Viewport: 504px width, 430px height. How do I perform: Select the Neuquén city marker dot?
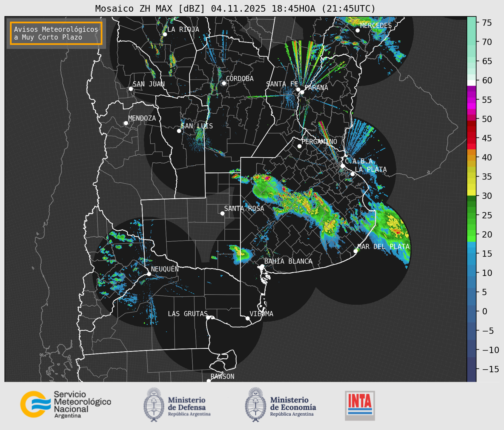coord(149,274)
